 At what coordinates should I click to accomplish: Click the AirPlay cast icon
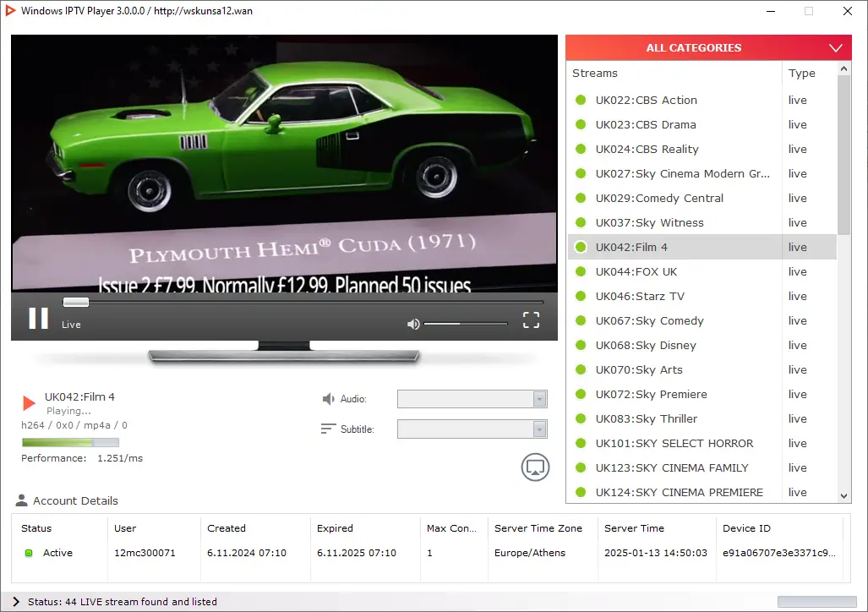(535, 467)
